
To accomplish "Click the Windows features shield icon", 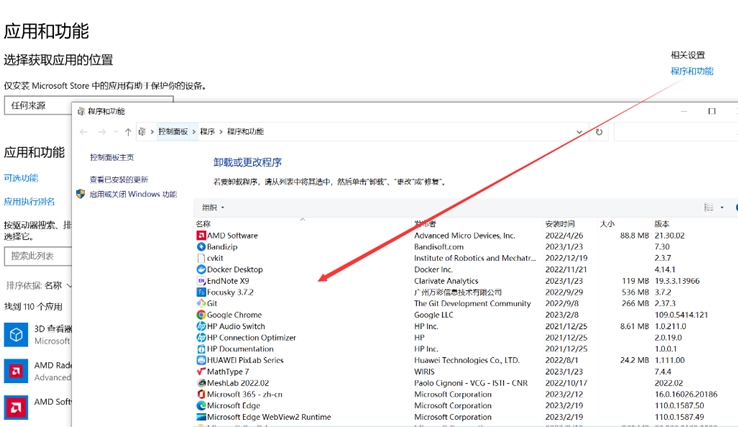I will (80, 194).
